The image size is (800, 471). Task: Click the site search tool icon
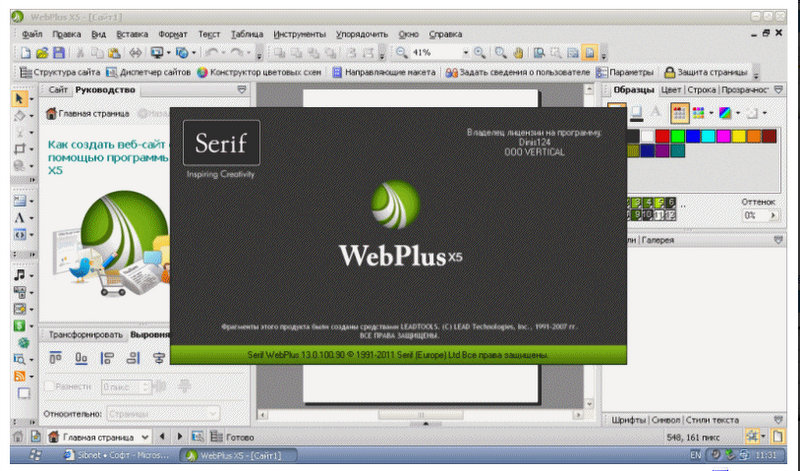click(19, 359)
